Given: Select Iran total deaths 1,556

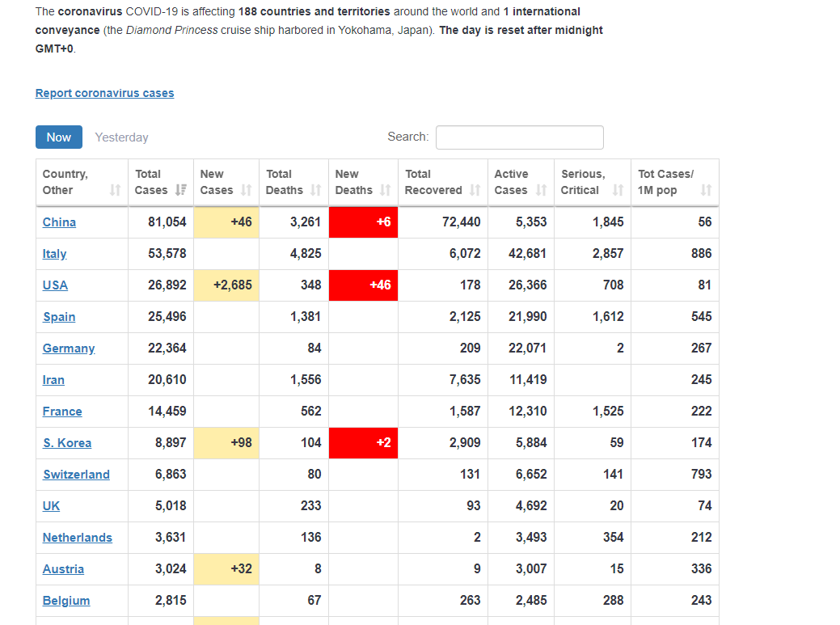Looking at the screenshot, I should (306, 380).
